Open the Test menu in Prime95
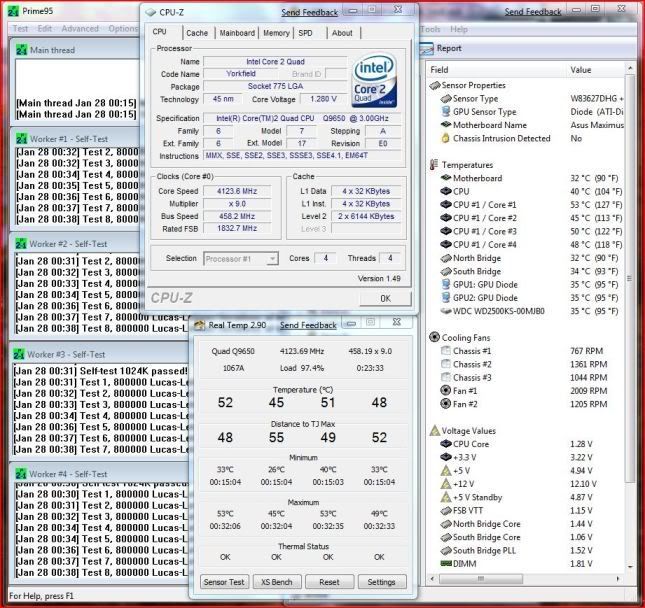This screenshot has width=645, height=608. pos(20,28)
